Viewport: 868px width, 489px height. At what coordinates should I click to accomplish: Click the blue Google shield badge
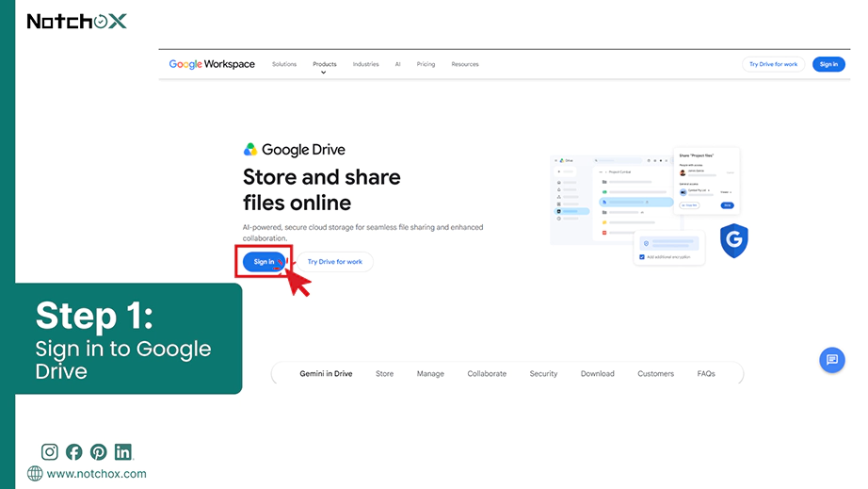pyautogui.click(x=734, y=240)
